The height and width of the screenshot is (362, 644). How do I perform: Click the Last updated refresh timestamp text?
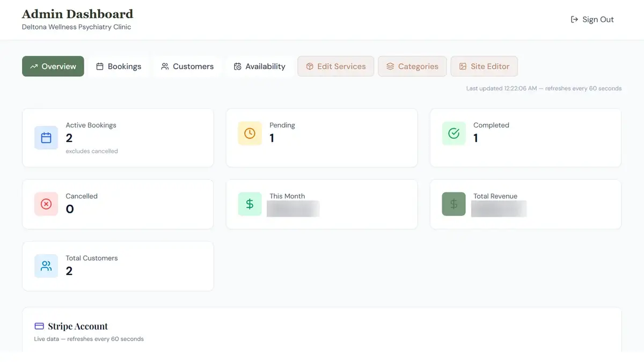pos(544,88)
